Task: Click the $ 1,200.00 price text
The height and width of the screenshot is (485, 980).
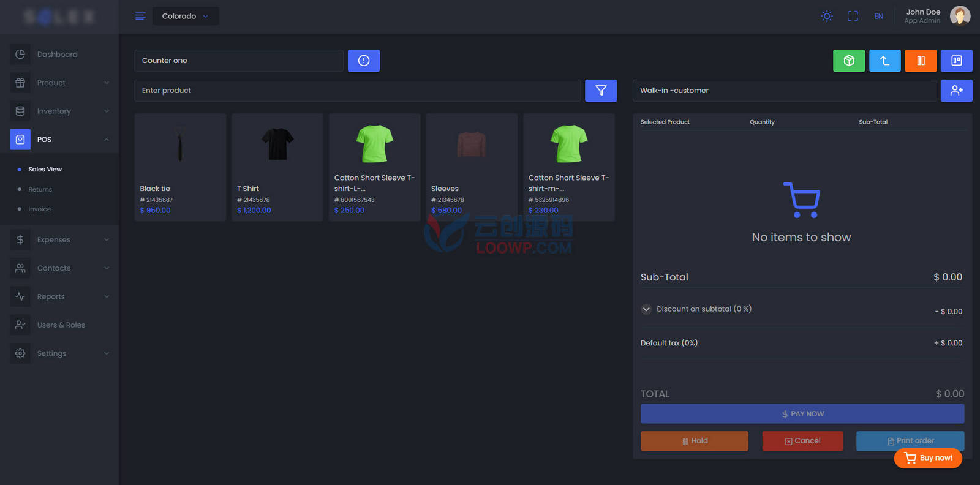Action: click(x=254, y=211)
